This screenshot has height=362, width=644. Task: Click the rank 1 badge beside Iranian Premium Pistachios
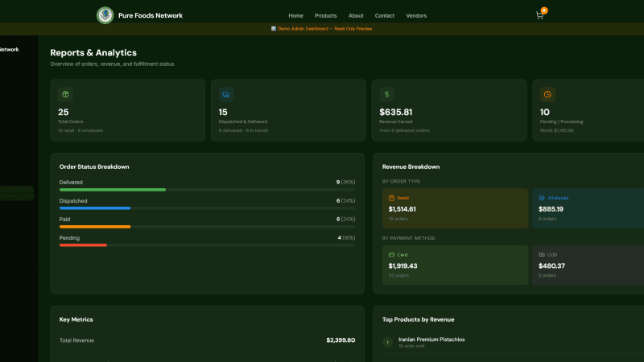tap(387, 343)
